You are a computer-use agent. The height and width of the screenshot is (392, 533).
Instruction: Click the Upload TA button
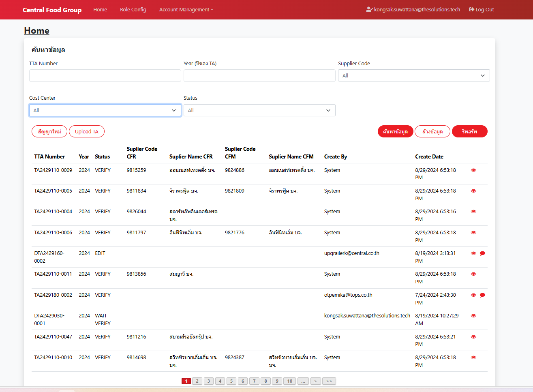click(x=87, y=131)
